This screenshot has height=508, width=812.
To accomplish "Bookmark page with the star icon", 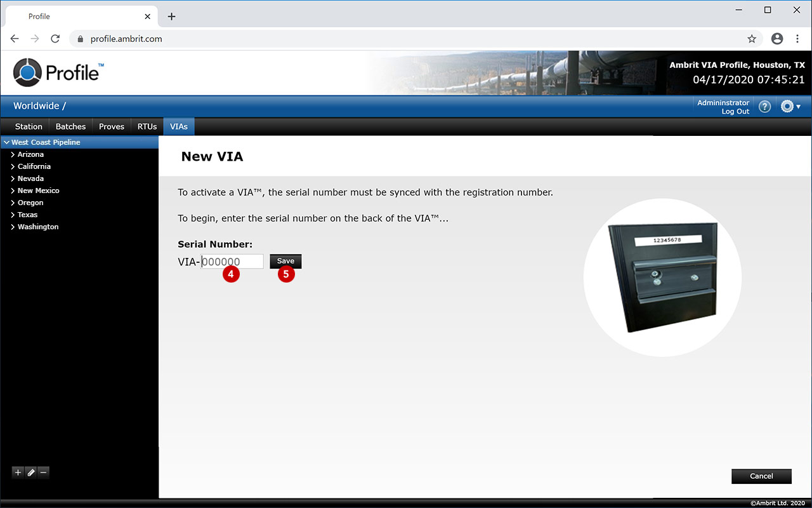I will point(752,39).
